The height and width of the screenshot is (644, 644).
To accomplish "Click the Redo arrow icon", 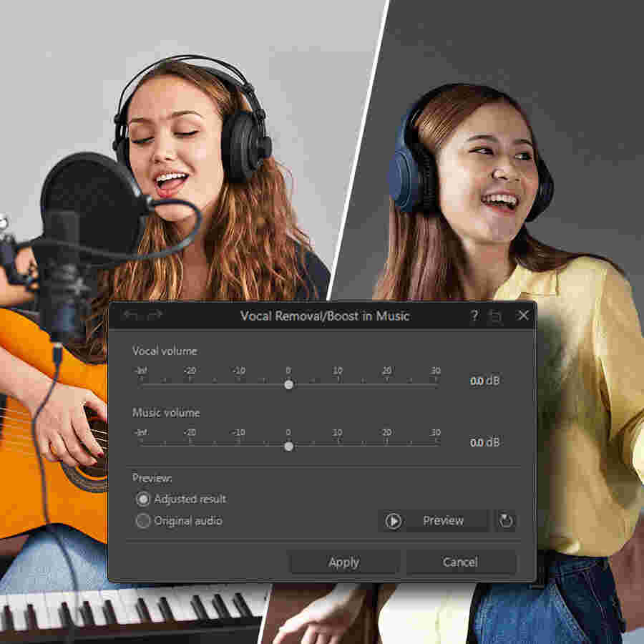I will tap(156, 316).
